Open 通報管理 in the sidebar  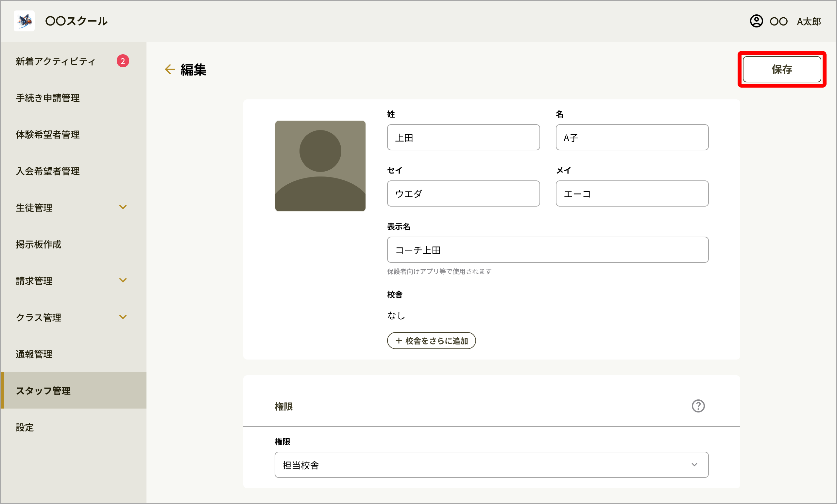tap(73, 354)
